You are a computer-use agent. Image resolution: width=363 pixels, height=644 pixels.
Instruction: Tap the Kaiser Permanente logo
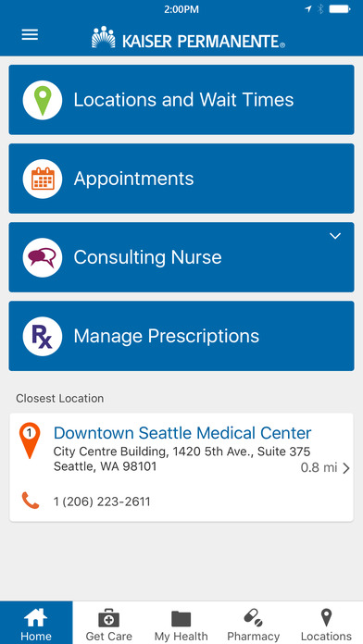tap(188, 38)
